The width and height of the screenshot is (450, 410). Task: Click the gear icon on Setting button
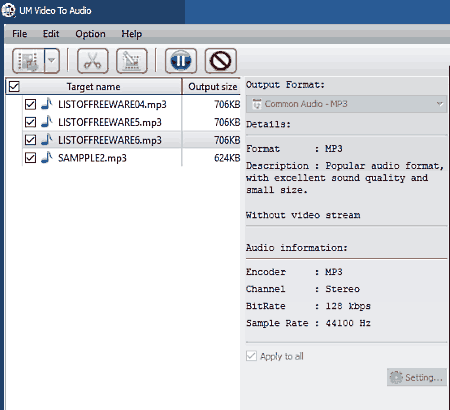point(396,377)
